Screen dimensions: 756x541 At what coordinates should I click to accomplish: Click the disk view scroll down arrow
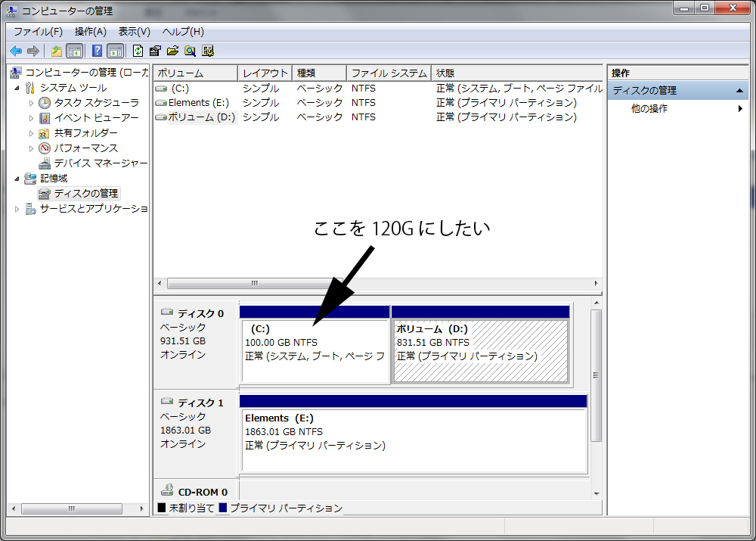coord(596,493)
